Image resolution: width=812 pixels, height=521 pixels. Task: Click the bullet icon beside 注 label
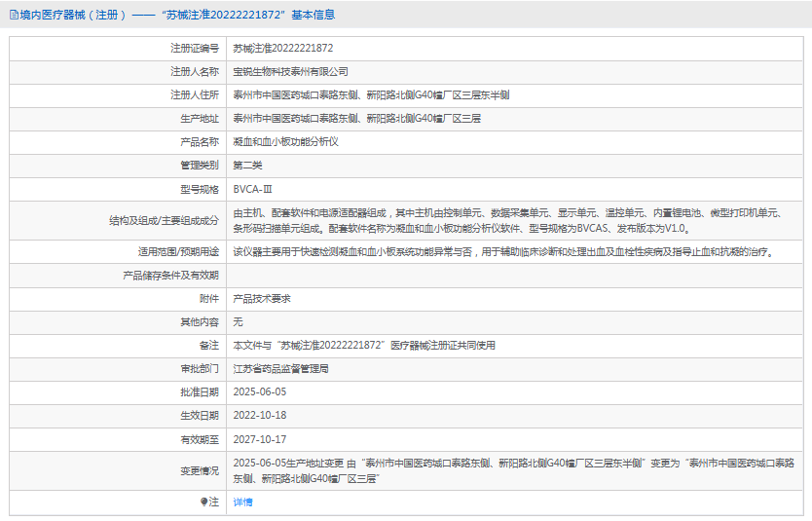tap(204, 502)
